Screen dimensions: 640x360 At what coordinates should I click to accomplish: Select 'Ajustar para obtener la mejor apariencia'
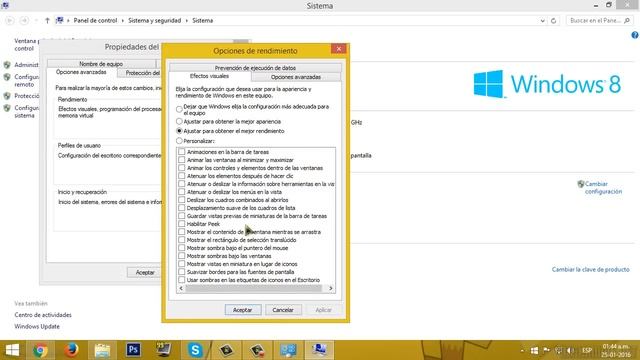click(x=179, y=121)
